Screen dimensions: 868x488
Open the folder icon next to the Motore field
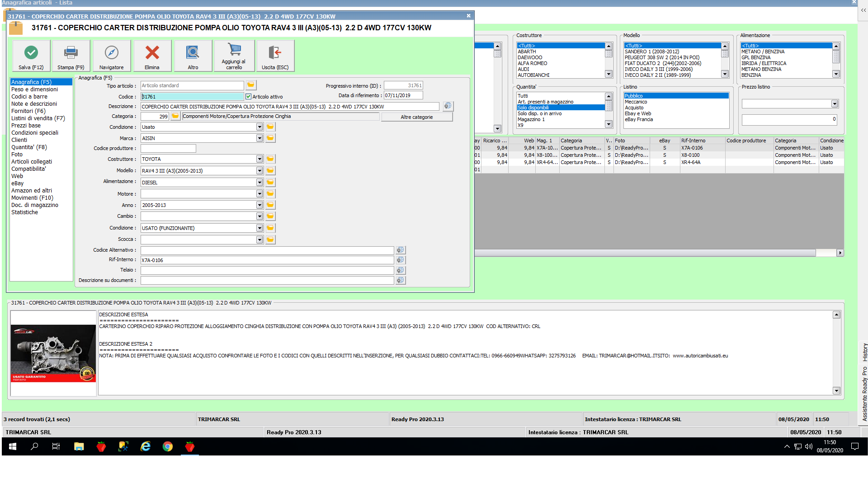point(270,193)
